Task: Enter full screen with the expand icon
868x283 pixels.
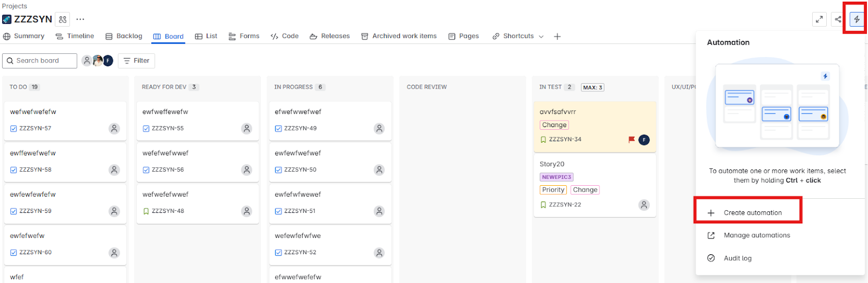Action: click(x=819, y=19)
